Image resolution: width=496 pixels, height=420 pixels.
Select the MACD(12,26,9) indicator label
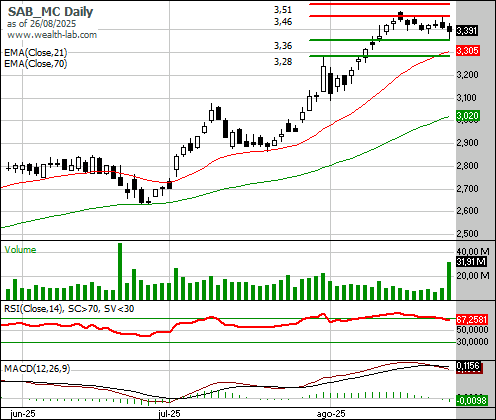coord(37,369)
